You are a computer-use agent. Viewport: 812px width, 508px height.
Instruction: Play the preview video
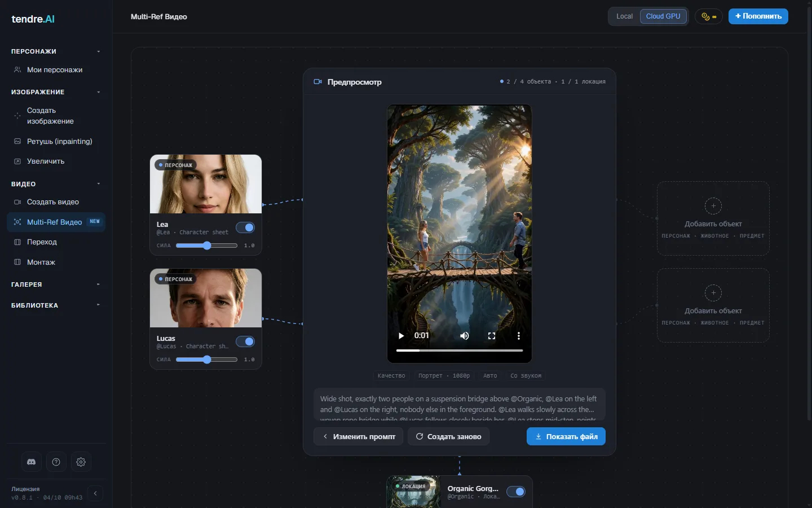tap(401, 336)
